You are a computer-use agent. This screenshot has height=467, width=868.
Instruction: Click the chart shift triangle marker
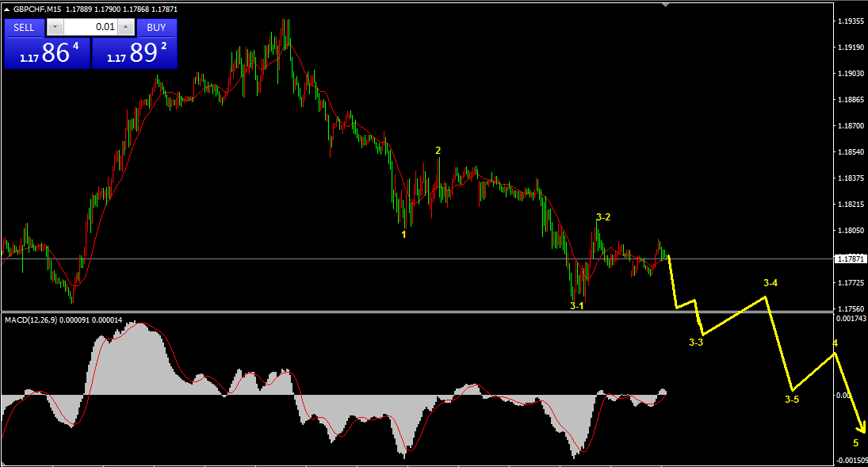pos(665,5)
